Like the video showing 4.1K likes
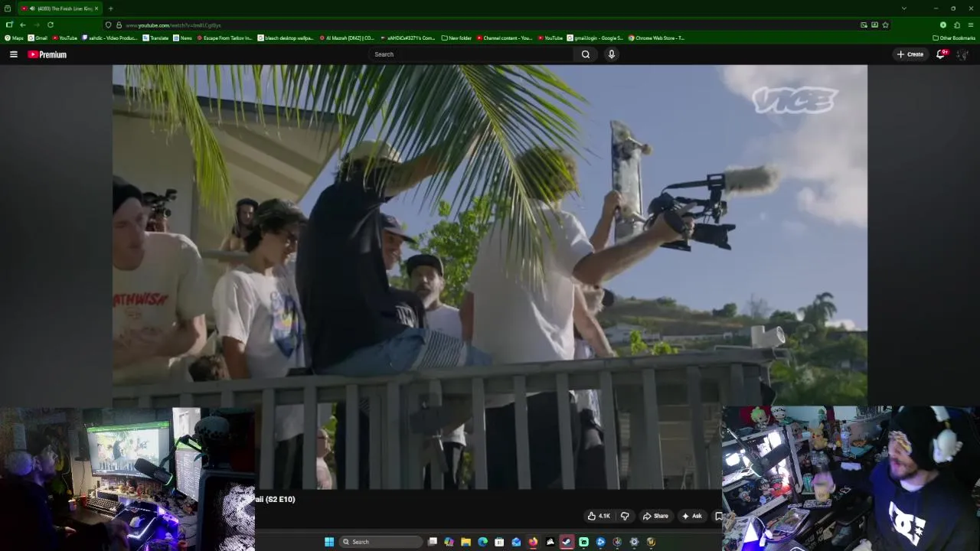This screenshot has height=551, width=980. coord(599,516)
